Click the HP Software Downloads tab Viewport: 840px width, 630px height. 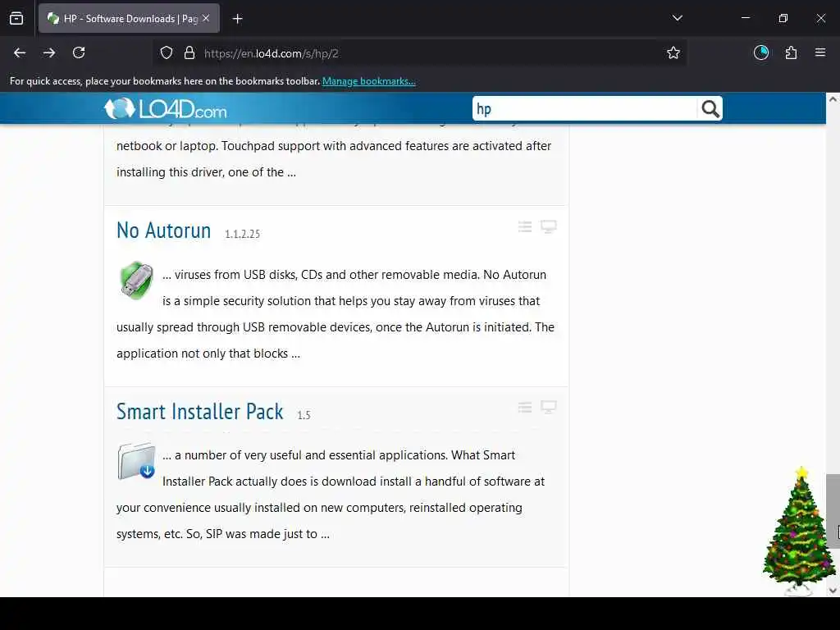click(x=129, y=18)
